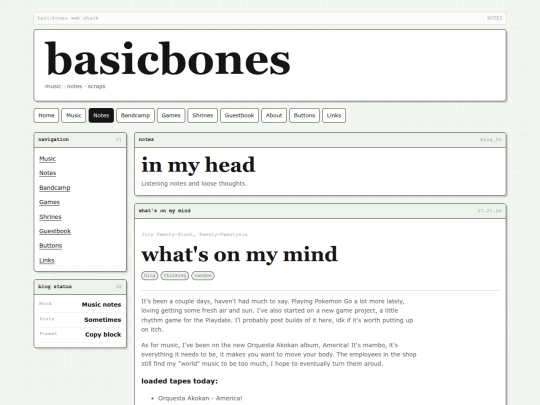
Task: Click the 'Copy block' format value
Action: [103, 334]
